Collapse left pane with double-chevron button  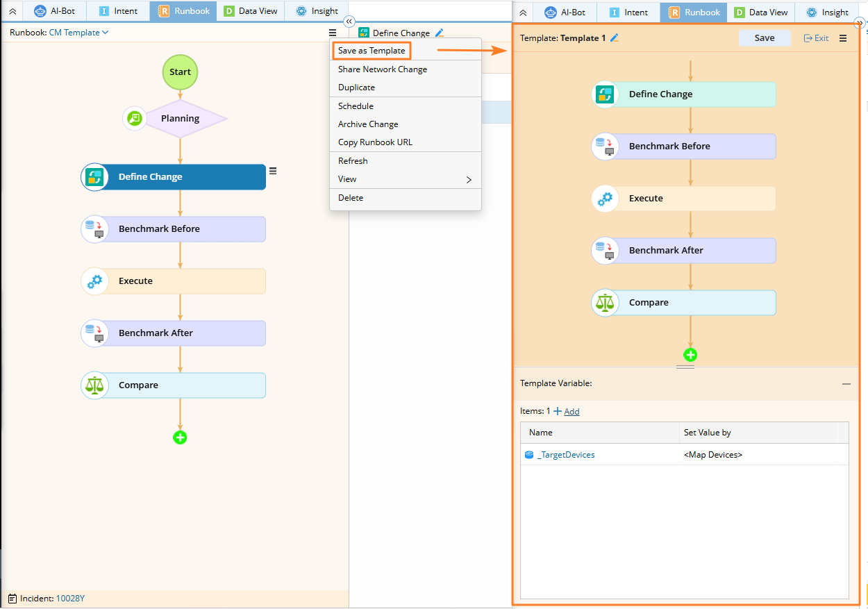[x=349, y=22]
